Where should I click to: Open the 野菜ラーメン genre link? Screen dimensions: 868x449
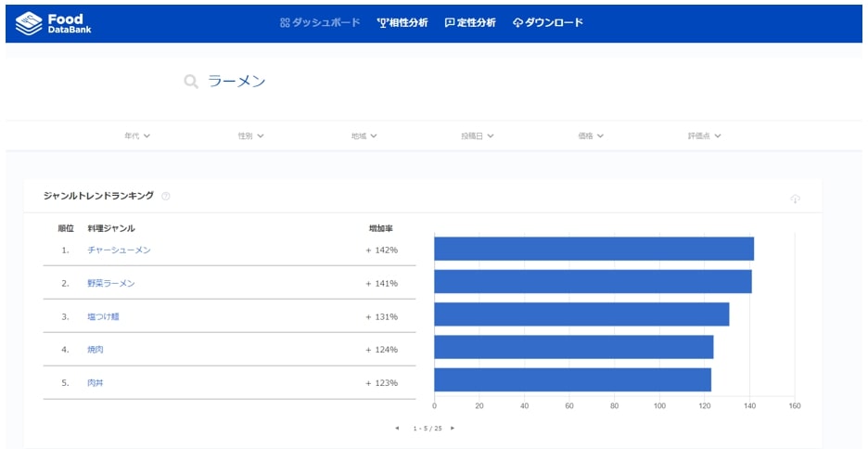(111, 284)
